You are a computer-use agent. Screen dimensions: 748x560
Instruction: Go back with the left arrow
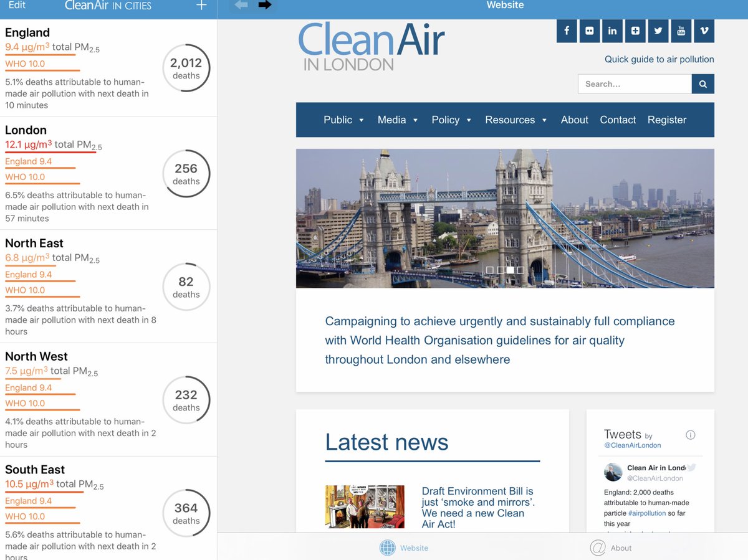click(241, 5)
